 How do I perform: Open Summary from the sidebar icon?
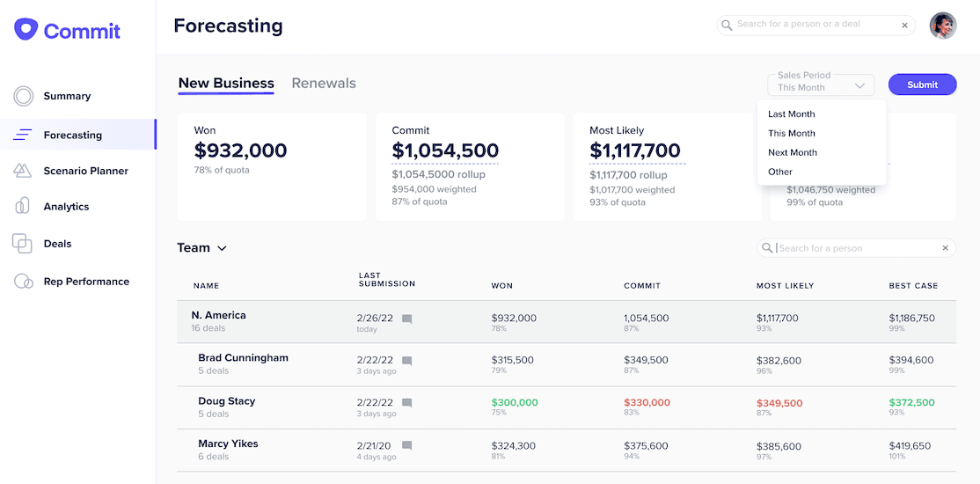pyautogui.click(x=24, y=96)
